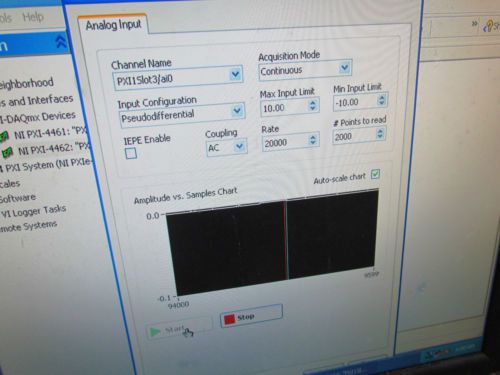This screenshot has height=375, width=500.
Task: Open the Acquisition Mode dropdown
Action: tap(345, 67)
